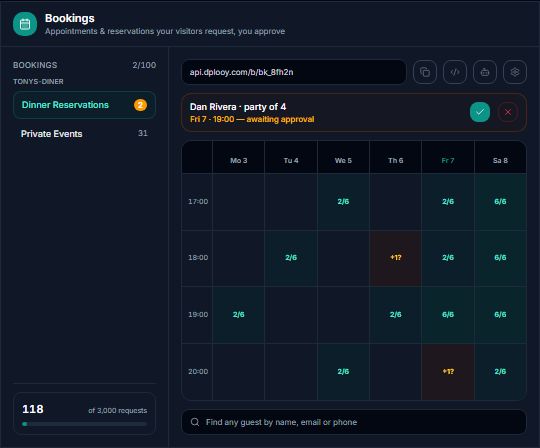Open Friday 19:00 slot showing 6/6
The height and width of the screenshot is (448, 540).
[x=448, y=315]
